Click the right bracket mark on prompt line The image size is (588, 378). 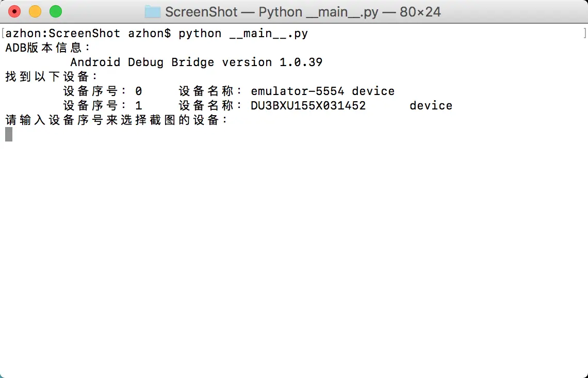[585, 34]
